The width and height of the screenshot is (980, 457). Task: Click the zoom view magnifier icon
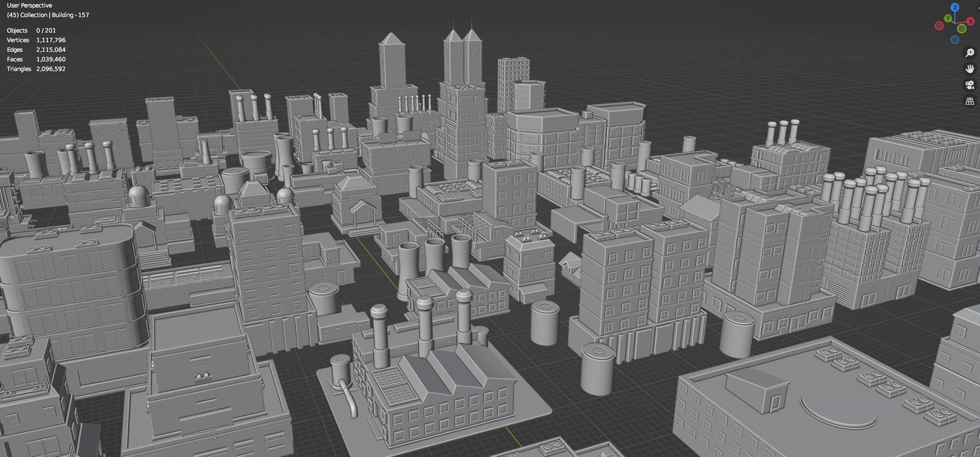[x=970, y=52]
